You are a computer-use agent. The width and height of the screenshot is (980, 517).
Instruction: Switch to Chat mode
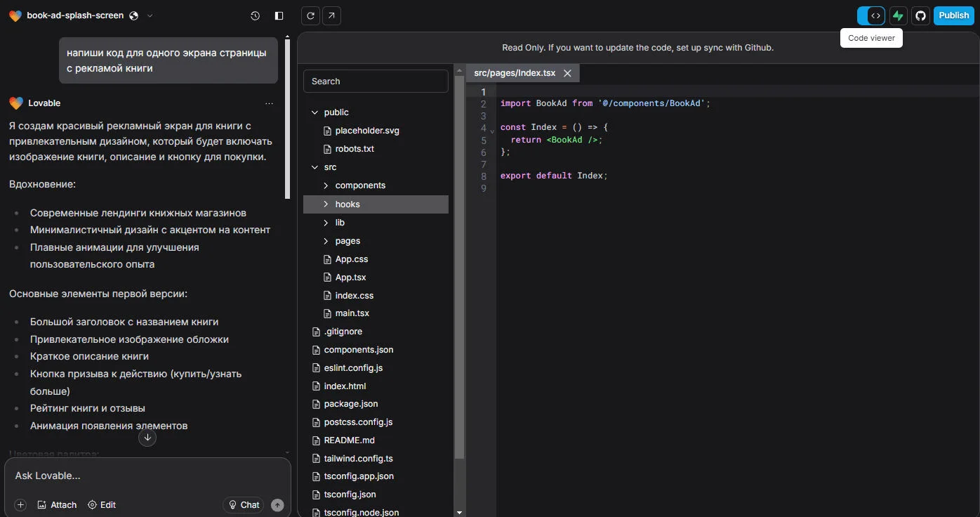[x=243, y=504]
